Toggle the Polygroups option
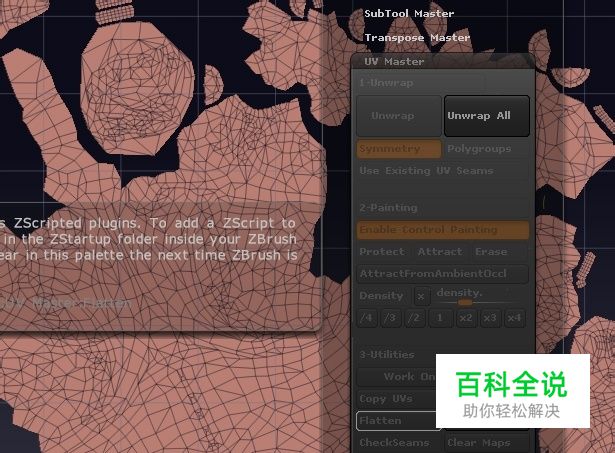Viewport: 615px width, 453px height. pyautogui.click(x=487, y=149)
